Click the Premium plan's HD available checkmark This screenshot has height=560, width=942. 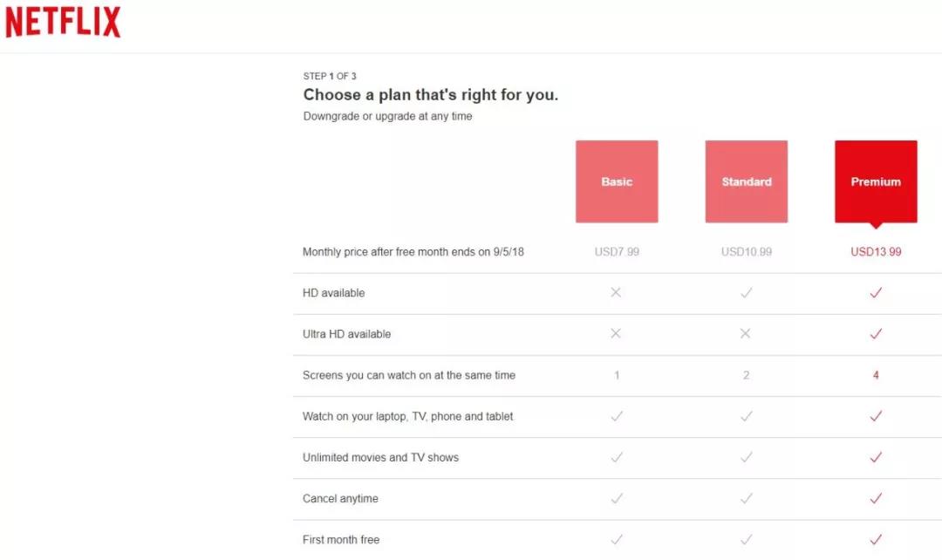pos(876,292)
